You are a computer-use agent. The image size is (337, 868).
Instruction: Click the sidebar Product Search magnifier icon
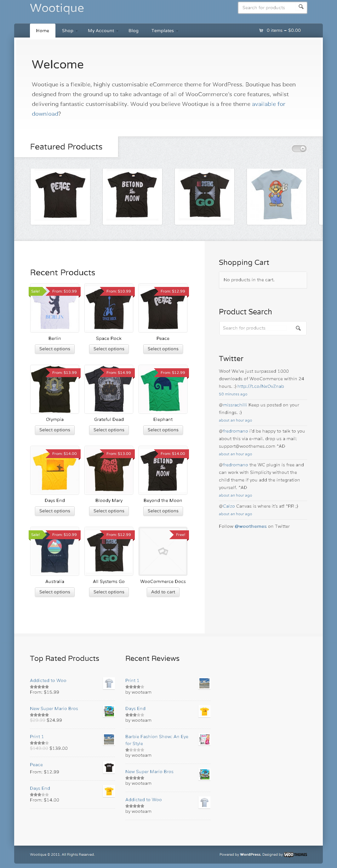coord(298,328)
